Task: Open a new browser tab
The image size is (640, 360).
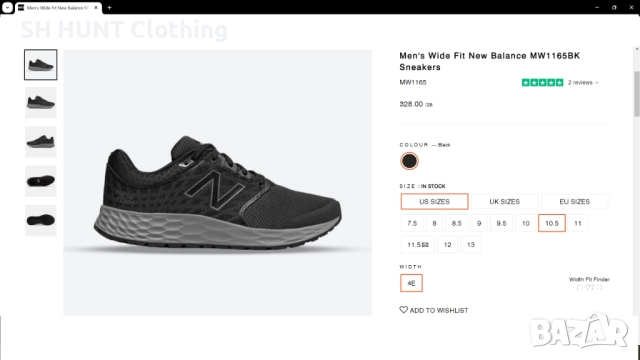Action: pyautogui.click(x=109, y=8)
